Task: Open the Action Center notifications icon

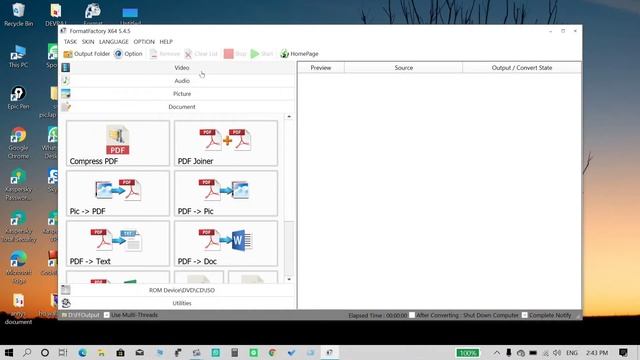Action: [623, 353]
